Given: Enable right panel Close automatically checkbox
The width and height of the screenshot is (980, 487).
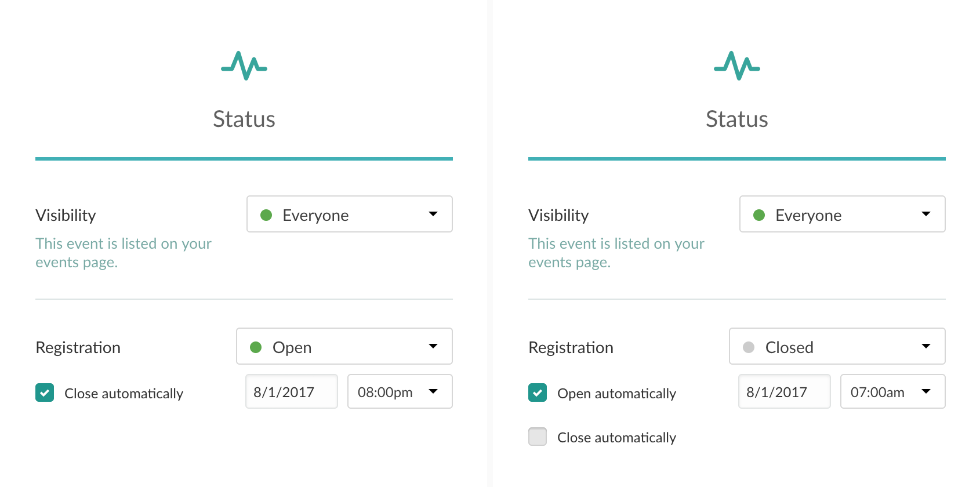Looking at the screenshot, I should pyautogui.click(x=538, y=437).
